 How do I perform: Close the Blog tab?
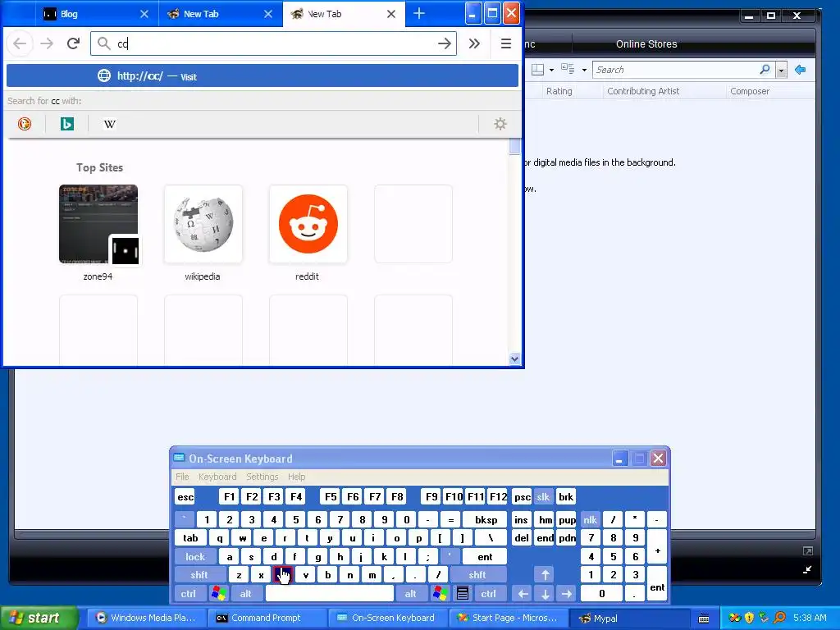[x=144, y=14]
